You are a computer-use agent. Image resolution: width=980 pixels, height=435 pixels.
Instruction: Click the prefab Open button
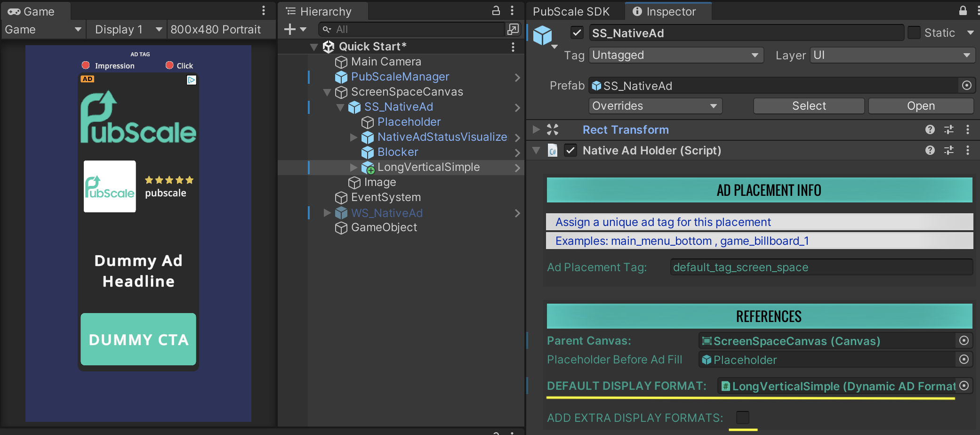pos(920,106)
